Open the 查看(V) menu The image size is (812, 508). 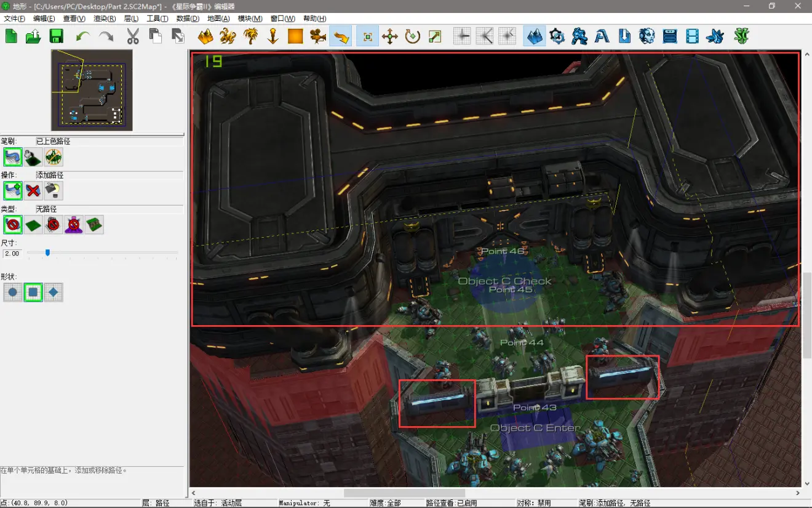tap(74, 18)
